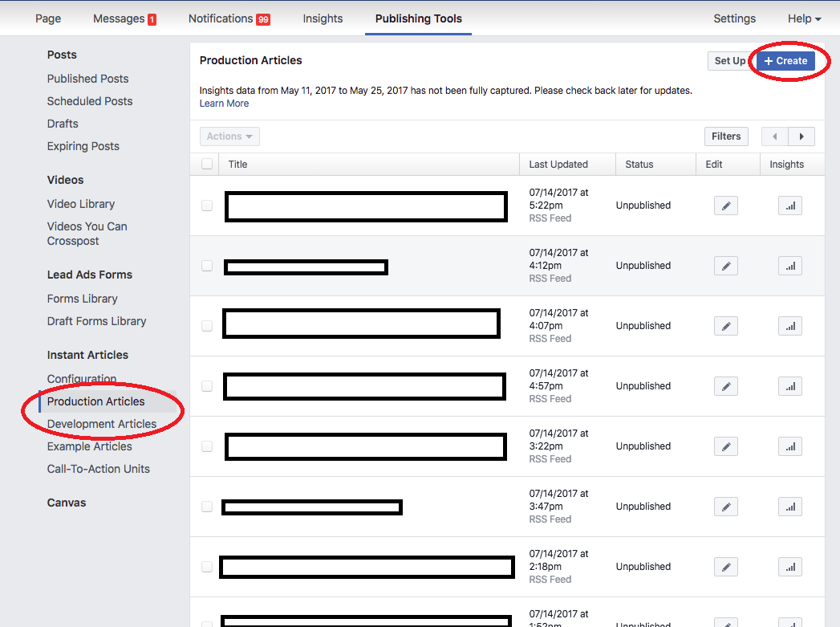Open Expiring Posts
This screenshot has width=840, height=627.
pos(83,146)
